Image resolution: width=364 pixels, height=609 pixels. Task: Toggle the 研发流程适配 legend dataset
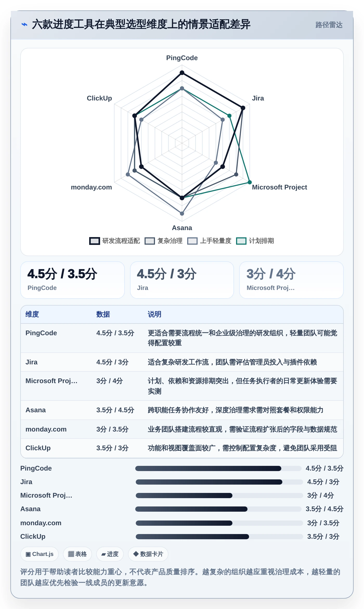pos(115,241)
